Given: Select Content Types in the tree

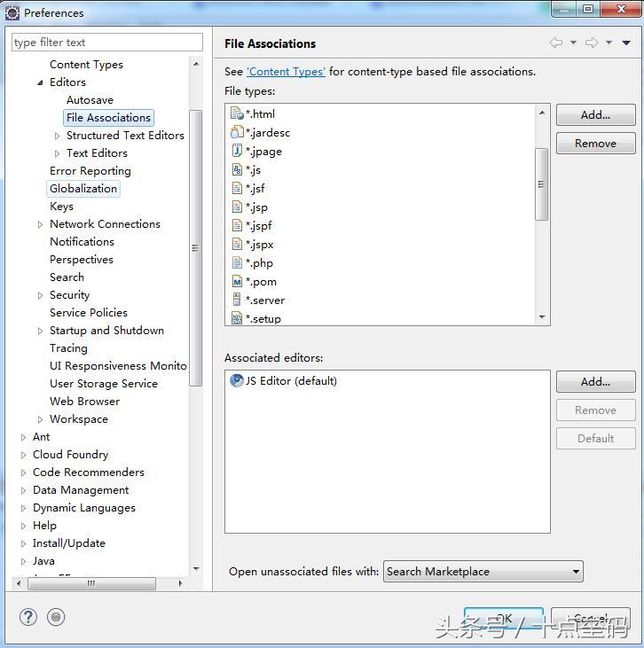Looking at the screenshot, I should coord(86,65).
